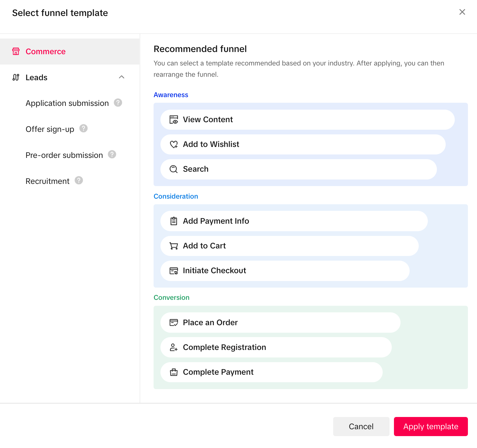Click the Recommended funnel heading
Viewport: 477px width, 448px height.
coord(200,49)
